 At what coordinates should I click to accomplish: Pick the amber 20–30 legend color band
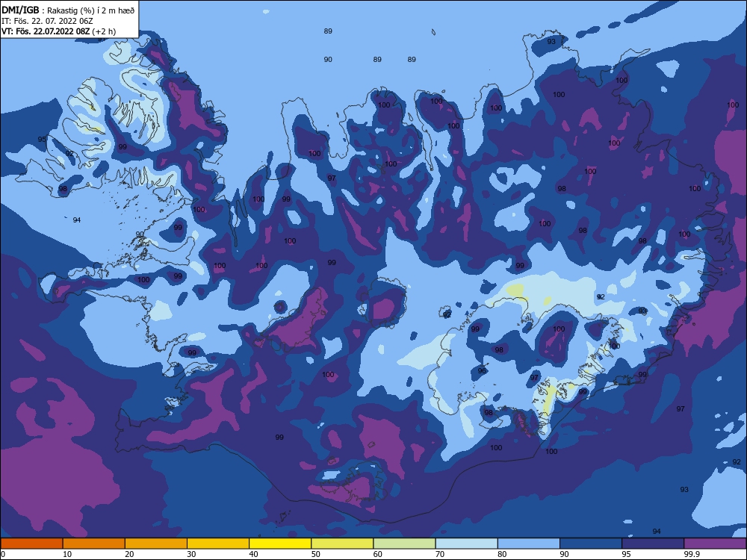tap(156, 544)
